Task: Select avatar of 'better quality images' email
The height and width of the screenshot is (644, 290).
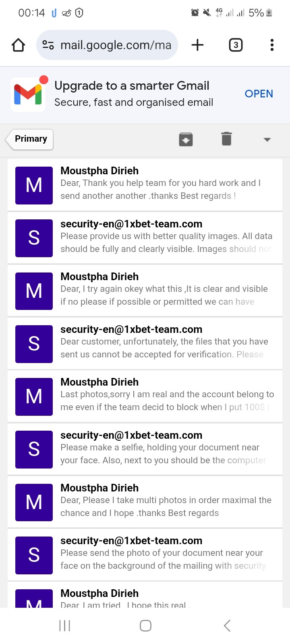Action: click(x=34, y=238)
